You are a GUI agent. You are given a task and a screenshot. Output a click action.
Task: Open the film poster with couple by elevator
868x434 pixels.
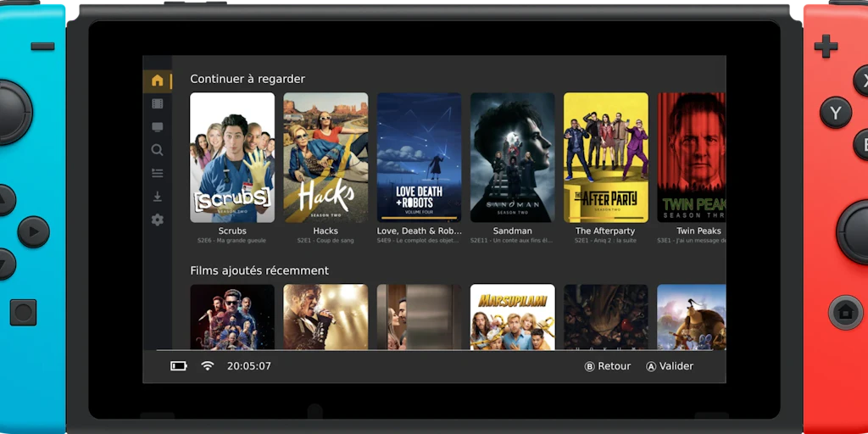pos(419,317)
